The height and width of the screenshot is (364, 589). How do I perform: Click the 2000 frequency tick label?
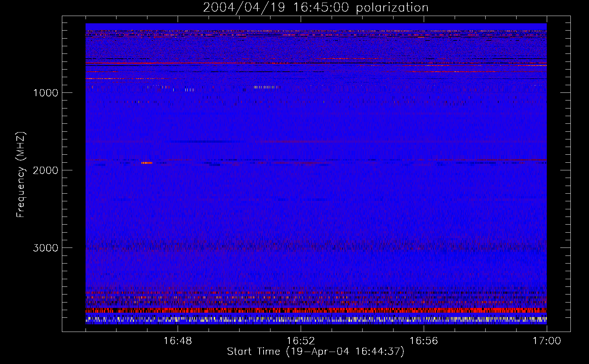(x=46, y=170)
